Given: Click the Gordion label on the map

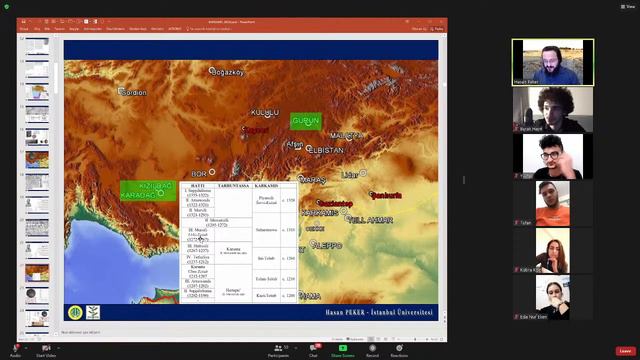Looking at the screenshot, I should point(133,93).
